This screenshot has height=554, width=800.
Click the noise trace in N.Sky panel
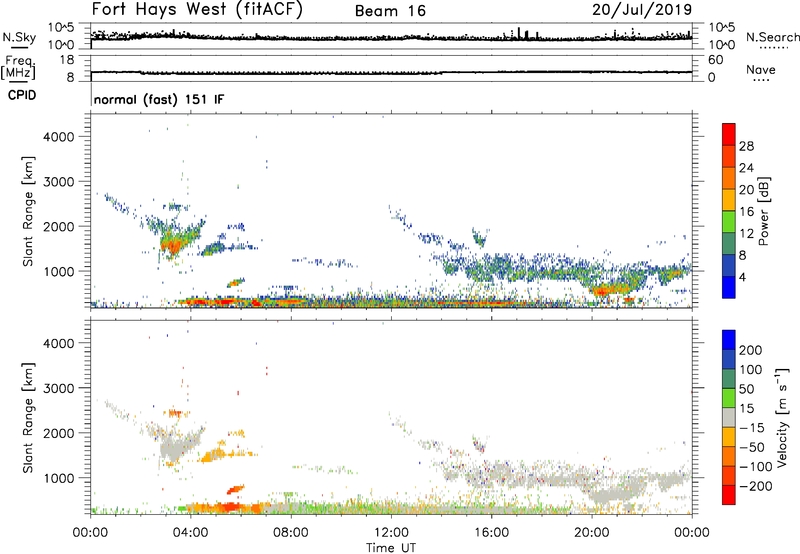[391, 37]
